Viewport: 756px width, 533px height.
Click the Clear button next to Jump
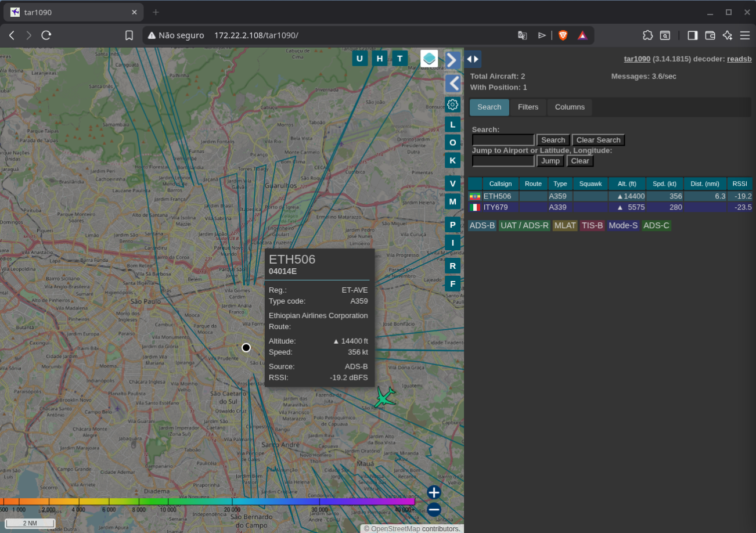point(580,161)
